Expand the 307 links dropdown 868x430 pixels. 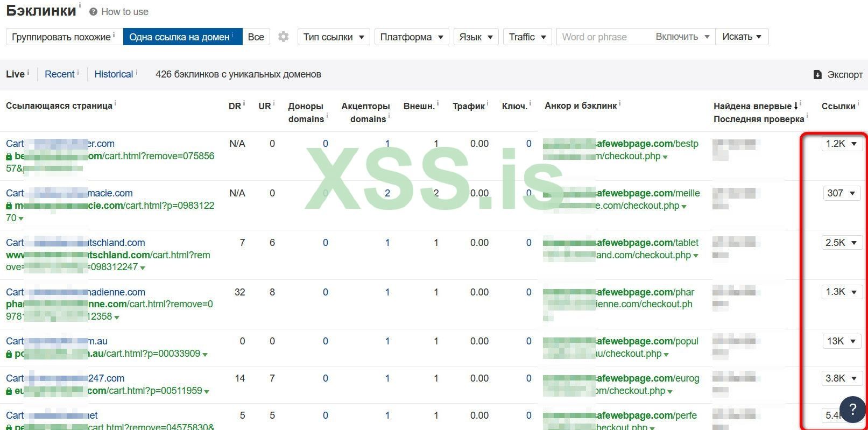click(x=842, y=193)
